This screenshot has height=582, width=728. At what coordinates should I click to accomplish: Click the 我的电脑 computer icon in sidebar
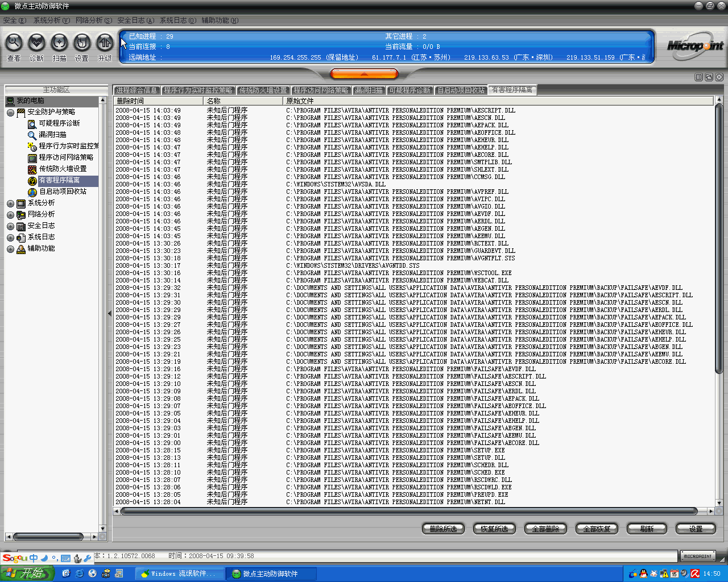pos(10,101)
